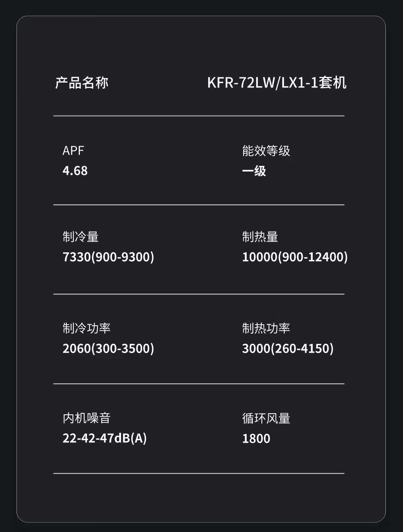Select the noise value 22-42-47dB(A)
The height and width of the screenshot is (532, 403).
[x=104, y=438]
